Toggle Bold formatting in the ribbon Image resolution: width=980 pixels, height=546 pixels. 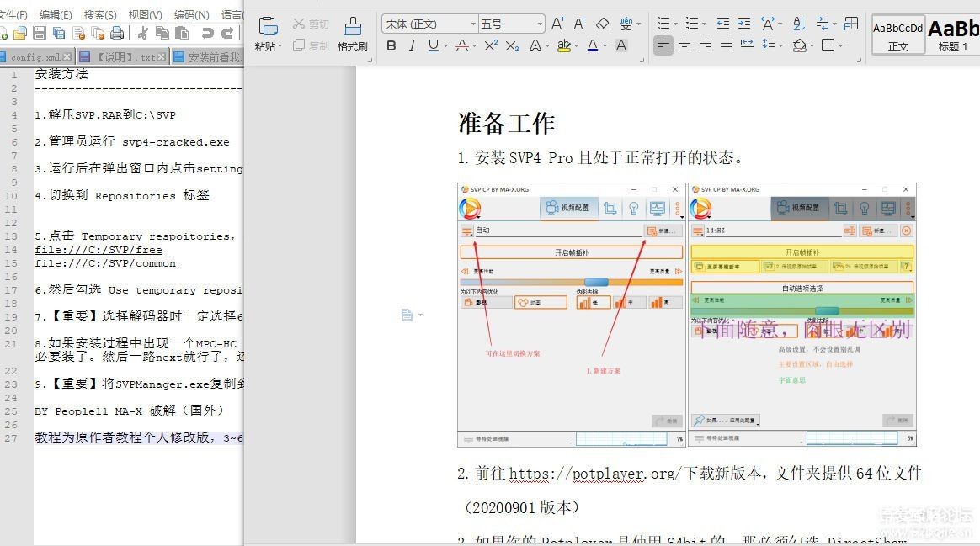coord(391,45)
